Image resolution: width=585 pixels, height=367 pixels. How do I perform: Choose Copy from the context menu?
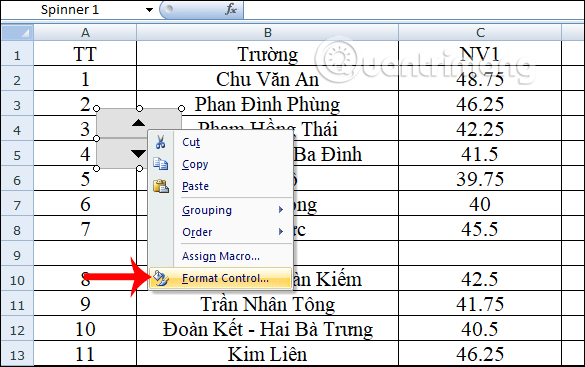pyautogui.click(x=220, y=164)
